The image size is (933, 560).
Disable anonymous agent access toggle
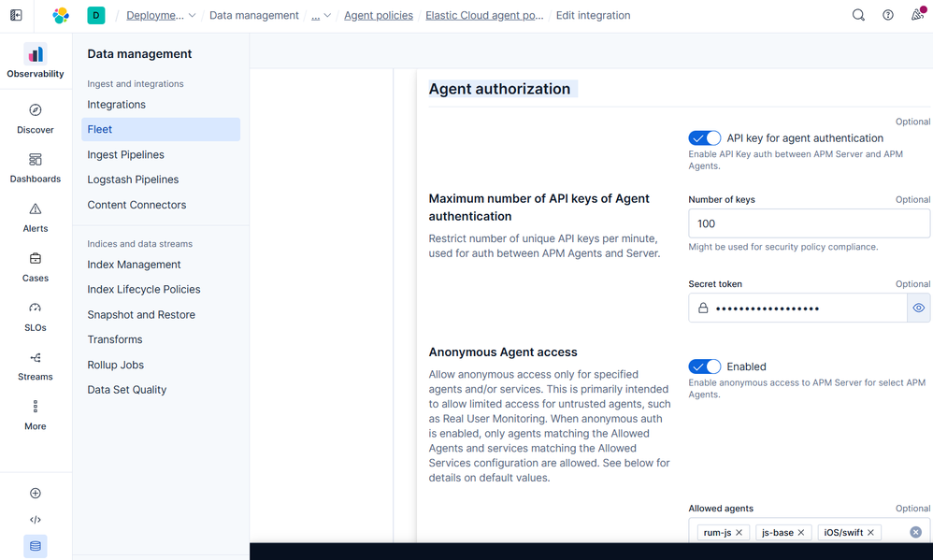pyautogui.click(x=705, y=366)
